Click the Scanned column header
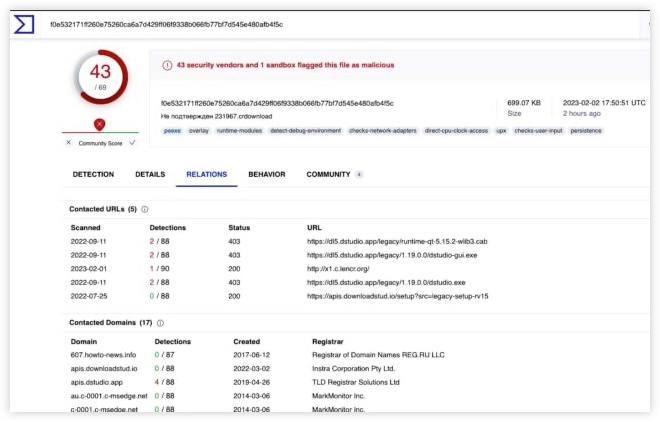660x422 pixels. tap(85, 228)
